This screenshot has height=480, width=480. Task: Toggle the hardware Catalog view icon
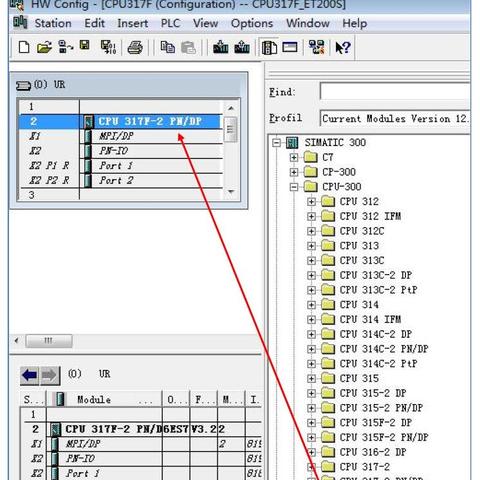click(269, 47)
